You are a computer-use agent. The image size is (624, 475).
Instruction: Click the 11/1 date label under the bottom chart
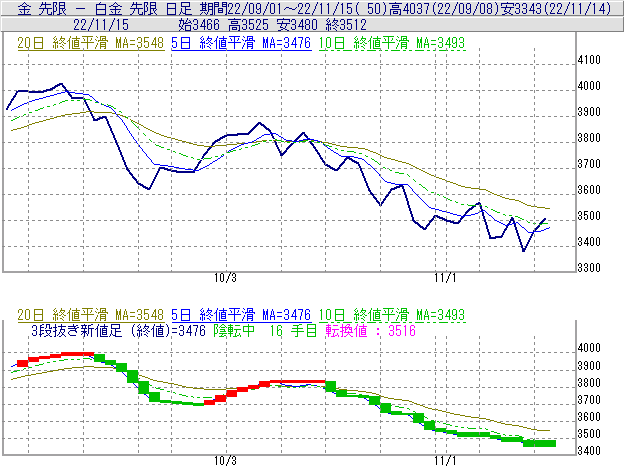[445, 461]
